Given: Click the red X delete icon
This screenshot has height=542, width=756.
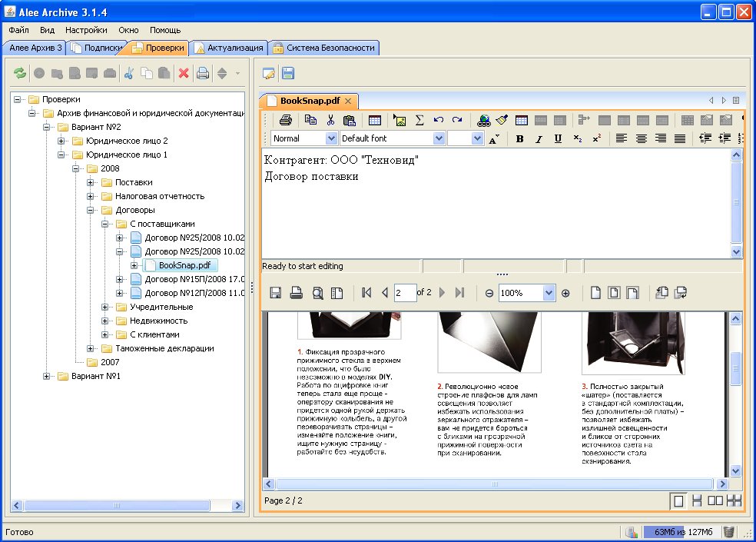Looking at the screenshot, I should pos(184,74).
